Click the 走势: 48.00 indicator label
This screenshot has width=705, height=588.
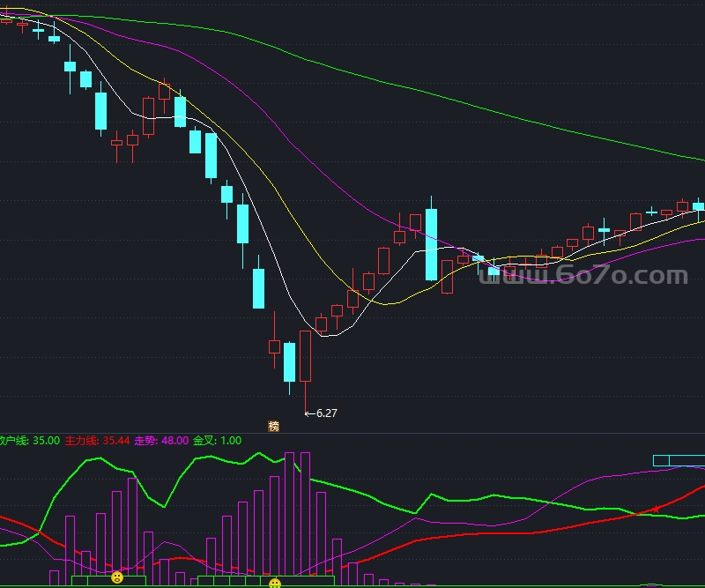(x=161, y=441)
